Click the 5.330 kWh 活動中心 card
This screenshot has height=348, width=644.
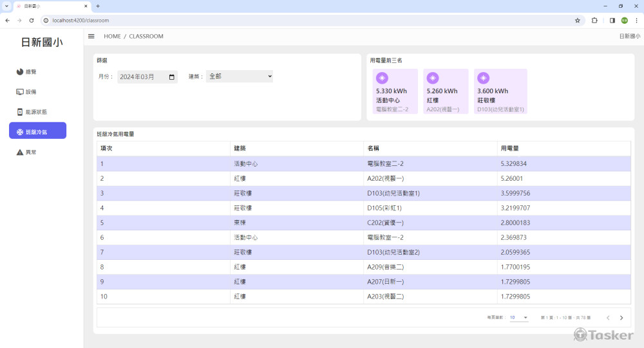pyautogui.click(x=395, y=91)
